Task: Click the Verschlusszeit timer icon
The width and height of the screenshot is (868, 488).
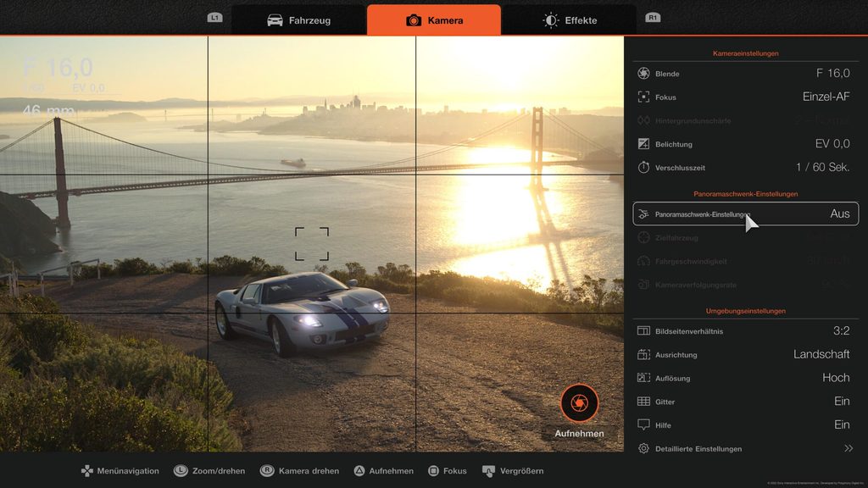Action: click(643, 168)
